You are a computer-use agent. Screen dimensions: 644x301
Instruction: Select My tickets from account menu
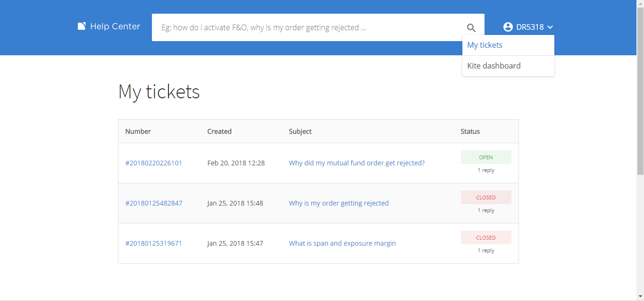click(508, 45)
